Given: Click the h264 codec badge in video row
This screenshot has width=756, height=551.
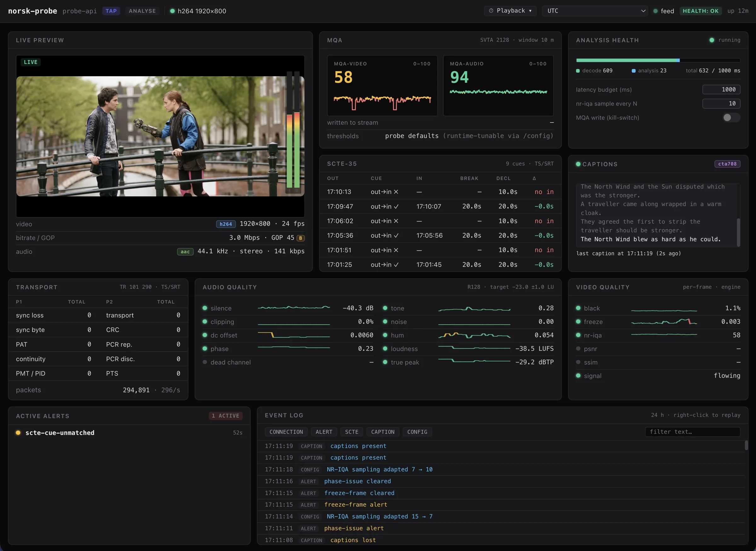Looking at the screenshot, I should pos(226,224).
